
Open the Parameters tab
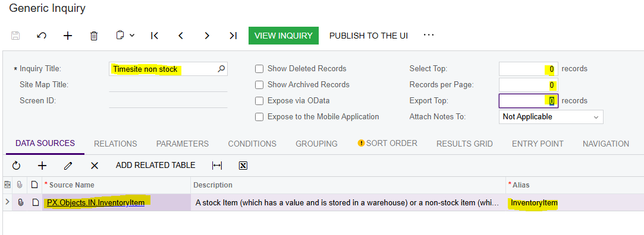point(183,144)
